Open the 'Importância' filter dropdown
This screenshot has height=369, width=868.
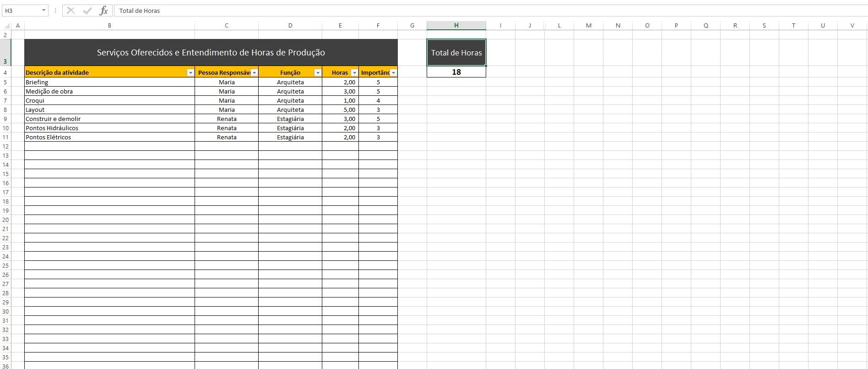[x=393, y=73]
